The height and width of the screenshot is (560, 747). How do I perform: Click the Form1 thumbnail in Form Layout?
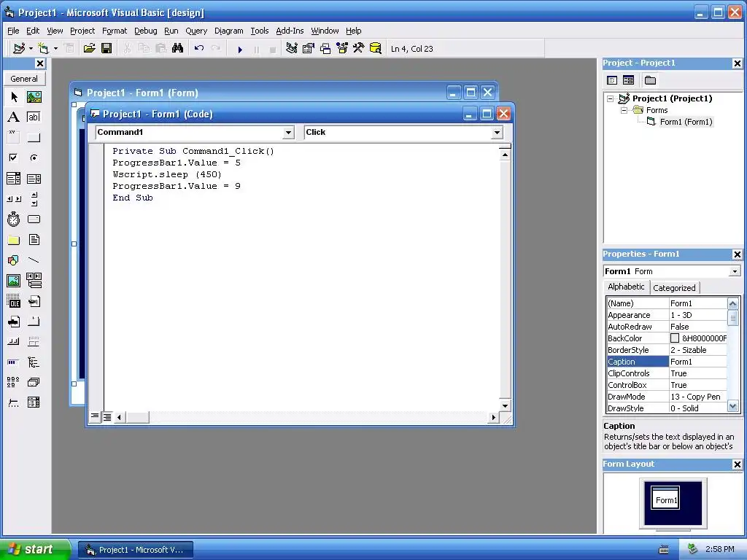click(x=665, y=498)
